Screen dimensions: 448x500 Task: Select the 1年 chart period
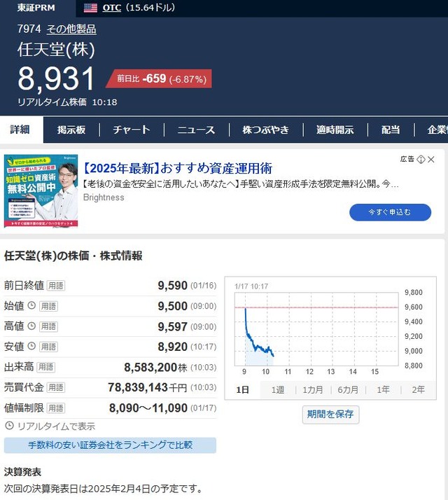click(x=383, y=389)
